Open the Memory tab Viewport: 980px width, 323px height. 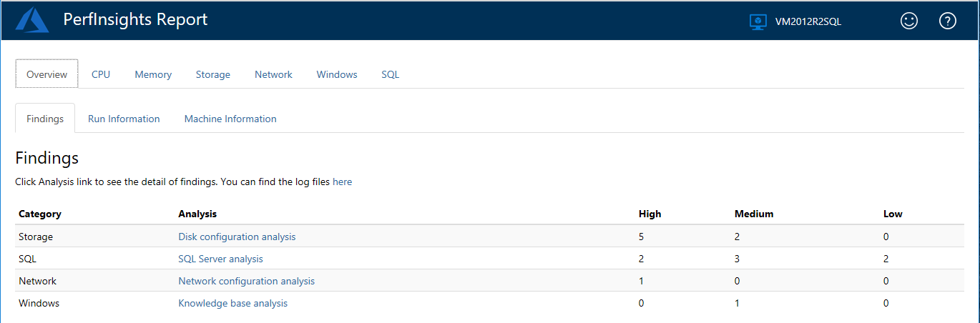point(153,74)
